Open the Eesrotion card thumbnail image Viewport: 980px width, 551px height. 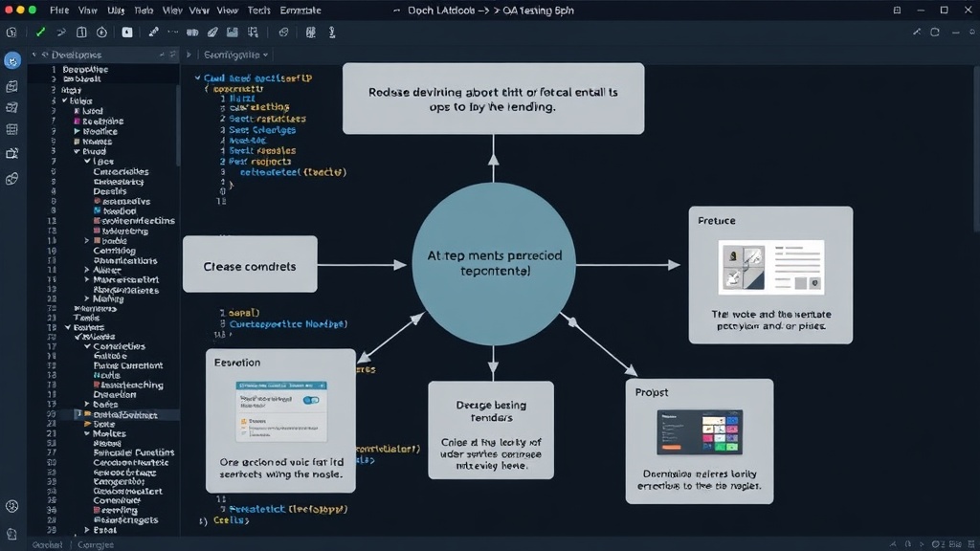click(x=281, y=411)
